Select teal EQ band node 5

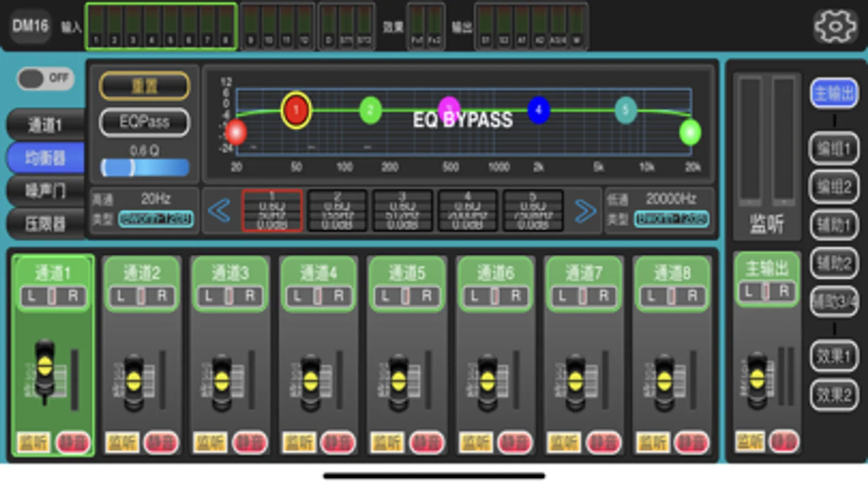point(625,110)
